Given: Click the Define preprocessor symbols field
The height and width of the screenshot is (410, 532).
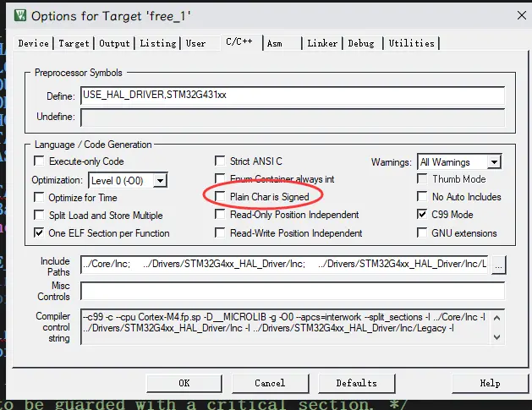Looking at the screenshot, I should click(293, 96).
